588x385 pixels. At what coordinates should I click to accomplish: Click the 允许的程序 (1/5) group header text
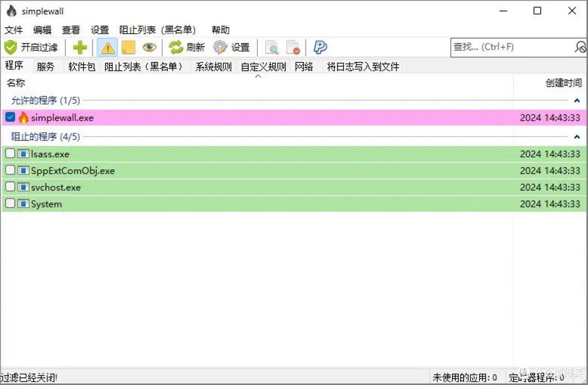[45, 101]
